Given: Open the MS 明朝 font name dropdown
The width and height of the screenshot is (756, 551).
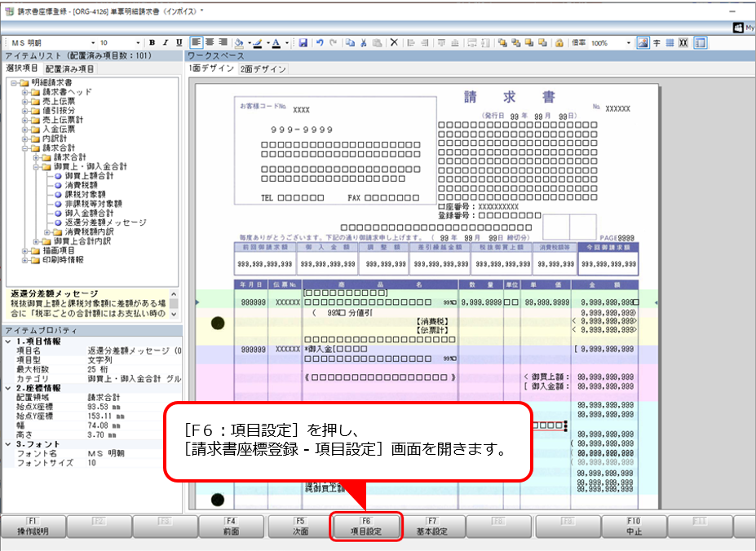Looking at the screenshot, I should coord(93,43).
